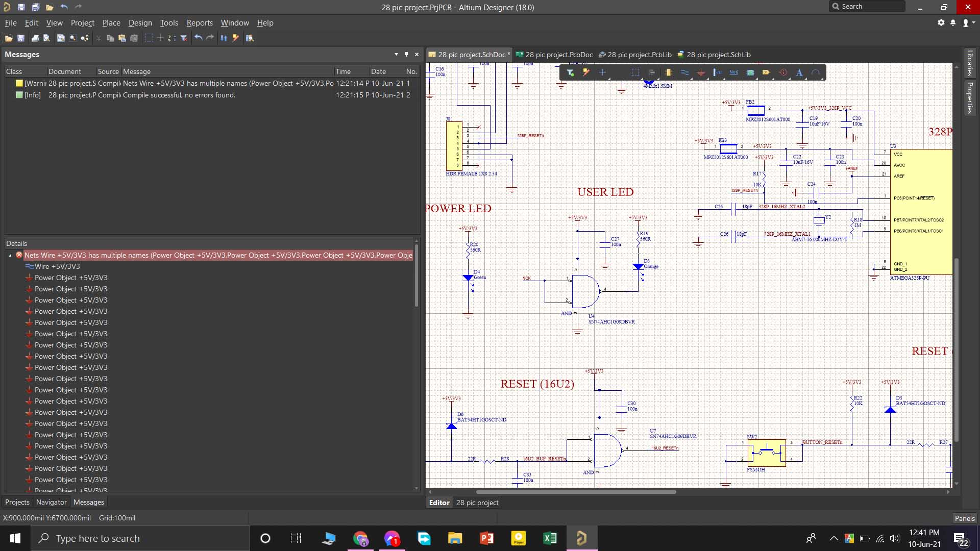Click the Place Part icon in the floating toolbar
Screen dimensions: 980x551
tap(668, 72)
